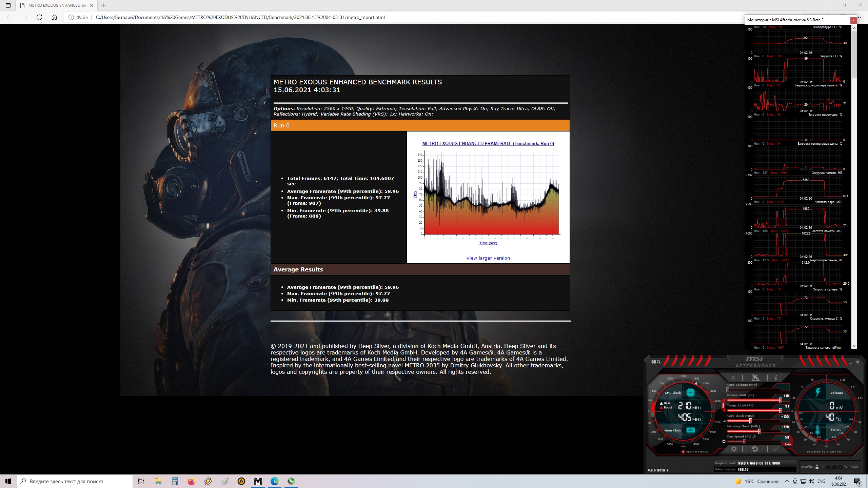Screen dimensions: 868x488
Task: Show hidden system tray icons
Action: point(787,481)
